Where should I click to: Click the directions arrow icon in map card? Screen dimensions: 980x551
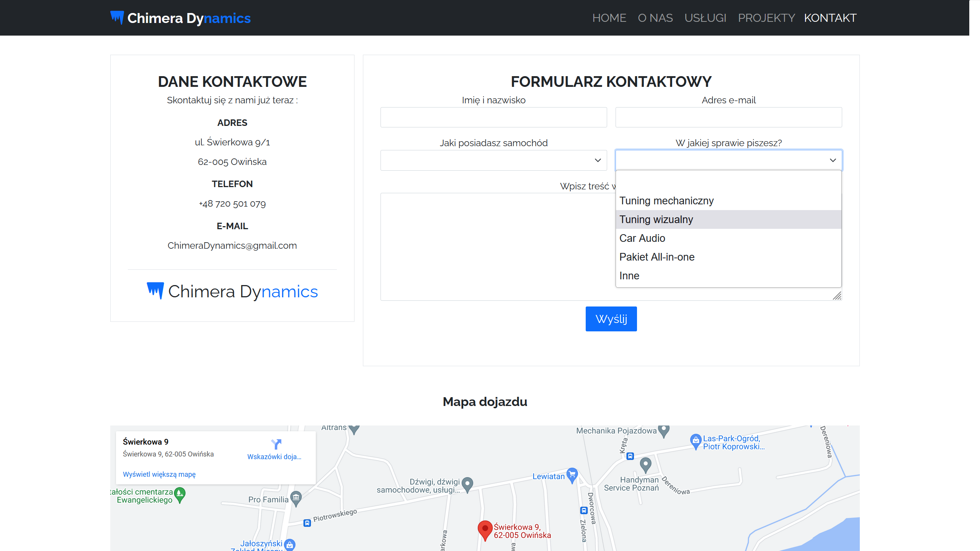(276, 444)
